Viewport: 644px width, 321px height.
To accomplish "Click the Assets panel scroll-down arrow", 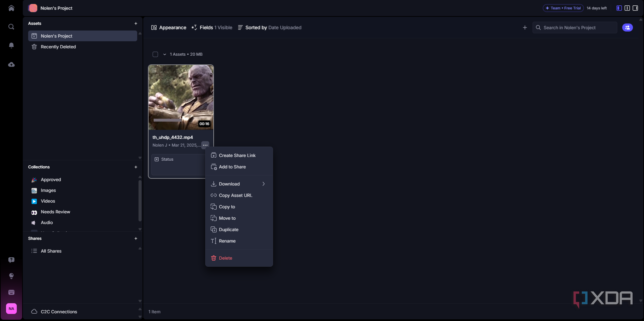I will click(x=140, y=158).
